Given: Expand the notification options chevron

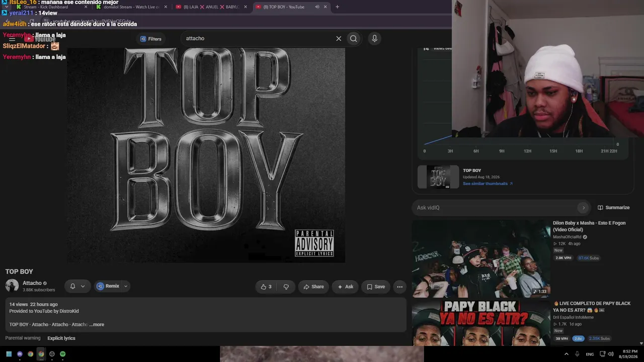Looking at the screenshot, I should click(x=83, y=287).
